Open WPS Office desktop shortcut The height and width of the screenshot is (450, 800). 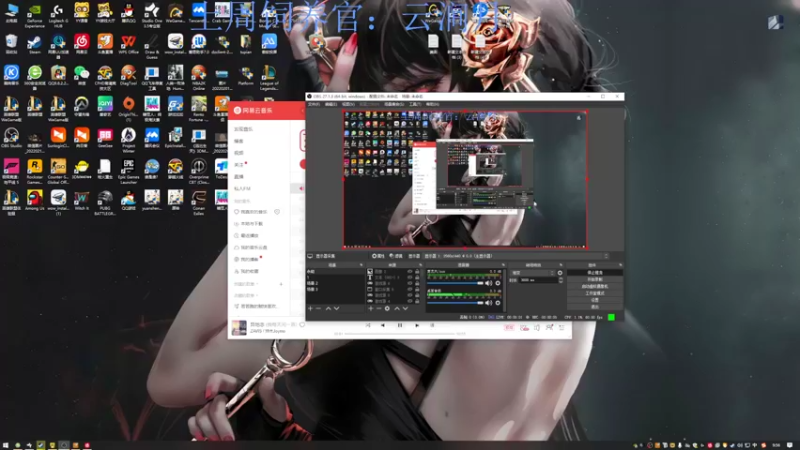[129, 44]
